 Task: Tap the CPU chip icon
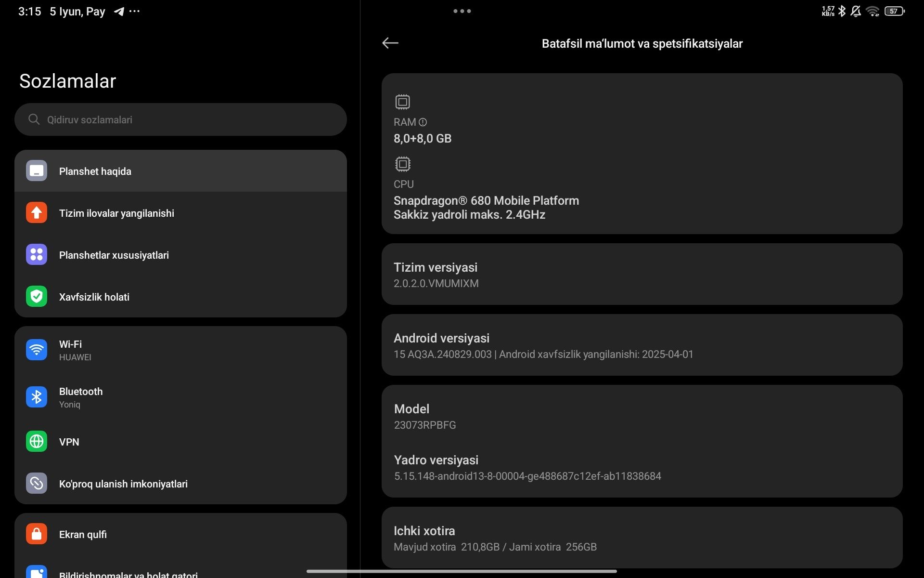point(402,164)
